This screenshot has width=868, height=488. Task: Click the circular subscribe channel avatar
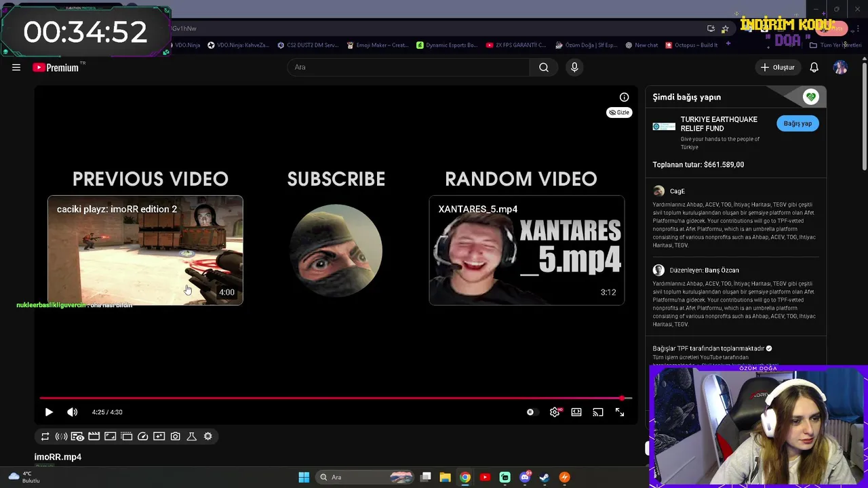pos(336,250)
